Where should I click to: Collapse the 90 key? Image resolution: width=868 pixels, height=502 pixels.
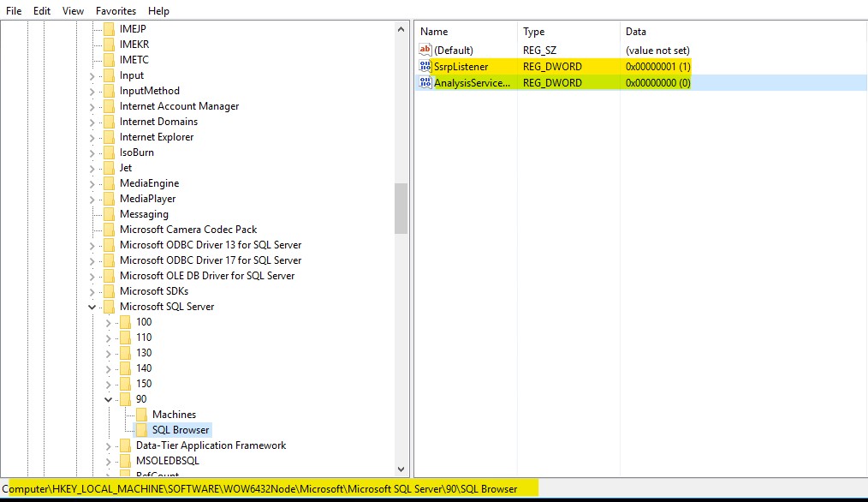pos(109,399)
